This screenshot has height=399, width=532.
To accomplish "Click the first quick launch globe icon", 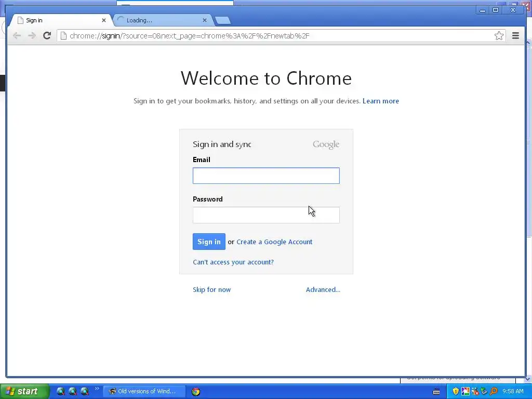I will 61,391.
